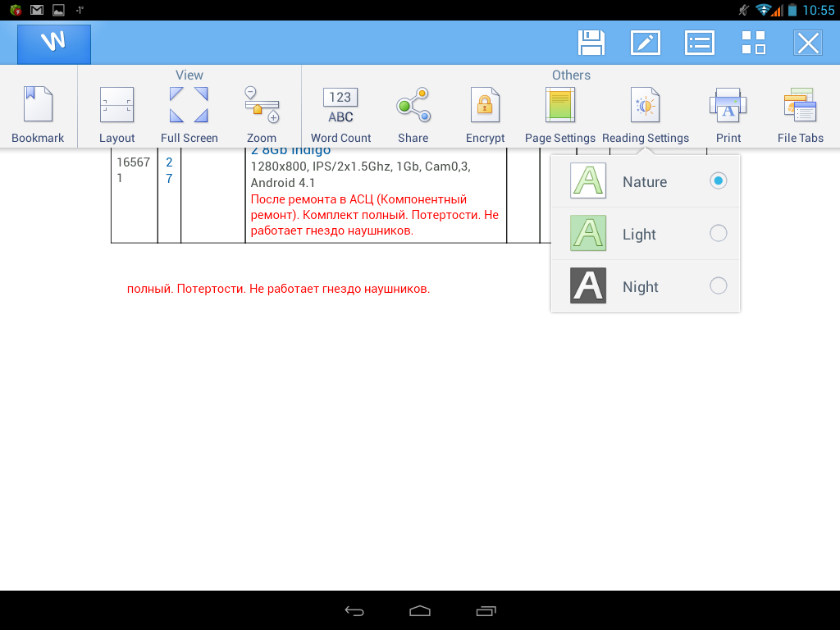
Task: Tap the Android home button
Action: (x=420, y=610)
